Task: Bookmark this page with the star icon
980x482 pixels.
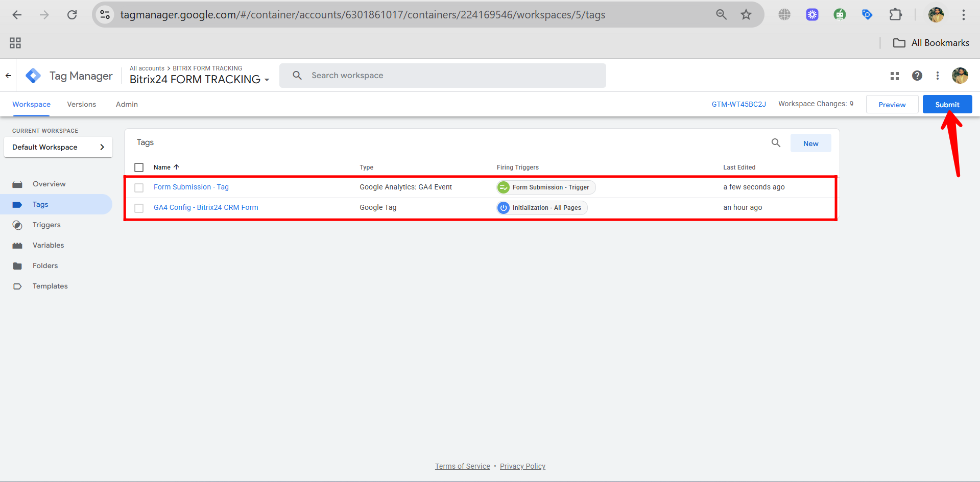Action: click(x=746, y=15)
